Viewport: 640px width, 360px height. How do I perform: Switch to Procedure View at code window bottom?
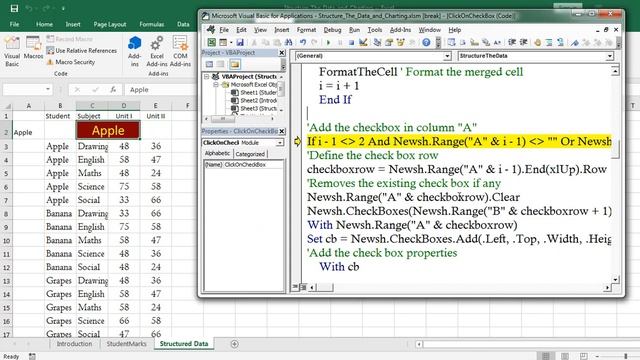pyautogui.click(x=295, y=287)
